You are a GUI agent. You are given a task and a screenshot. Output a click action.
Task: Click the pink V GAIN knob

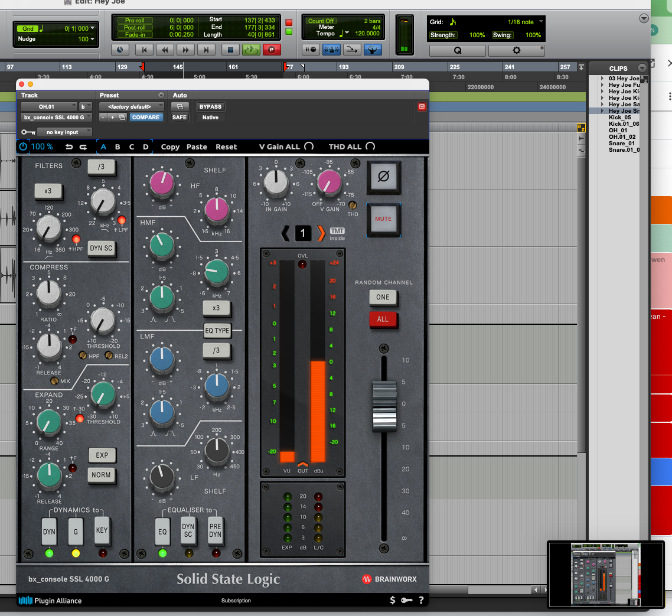[329, 182]
